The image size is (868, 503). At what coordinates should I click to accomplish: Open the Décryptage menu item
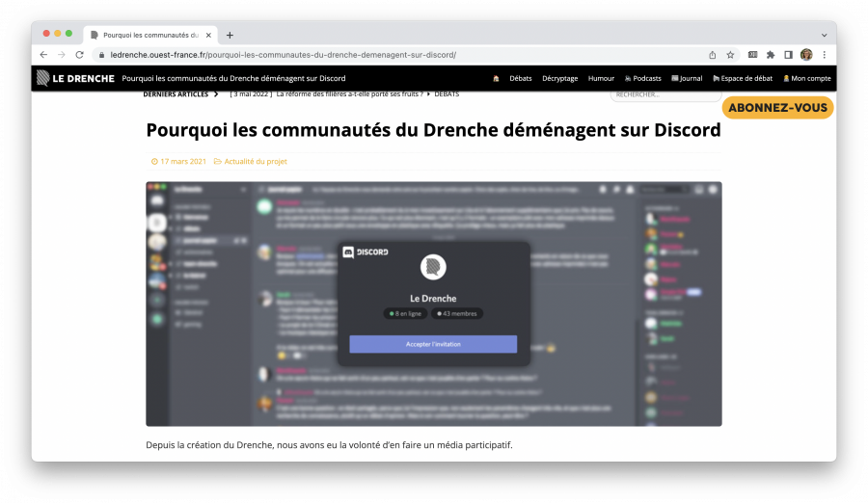559,79
